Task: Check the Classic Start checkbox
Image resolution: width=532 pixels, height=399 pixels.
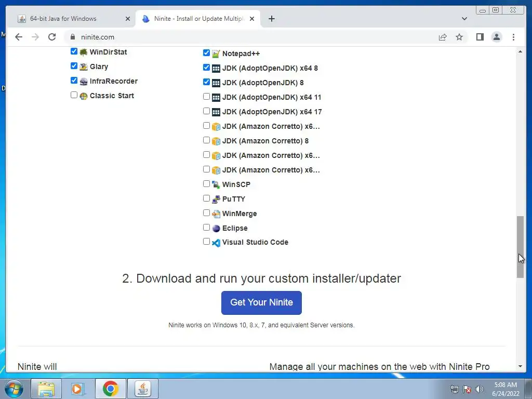Action: tap(74, 95)
